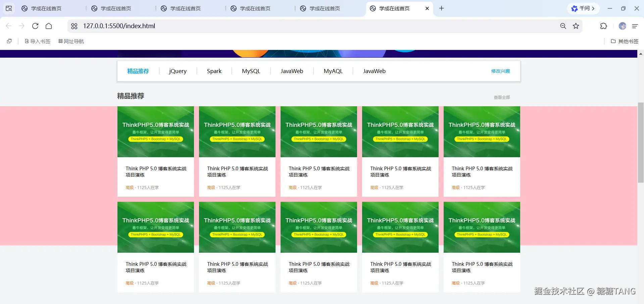Click the 修改兴趣 link
The image size is (644, 304).
(500, 71)
